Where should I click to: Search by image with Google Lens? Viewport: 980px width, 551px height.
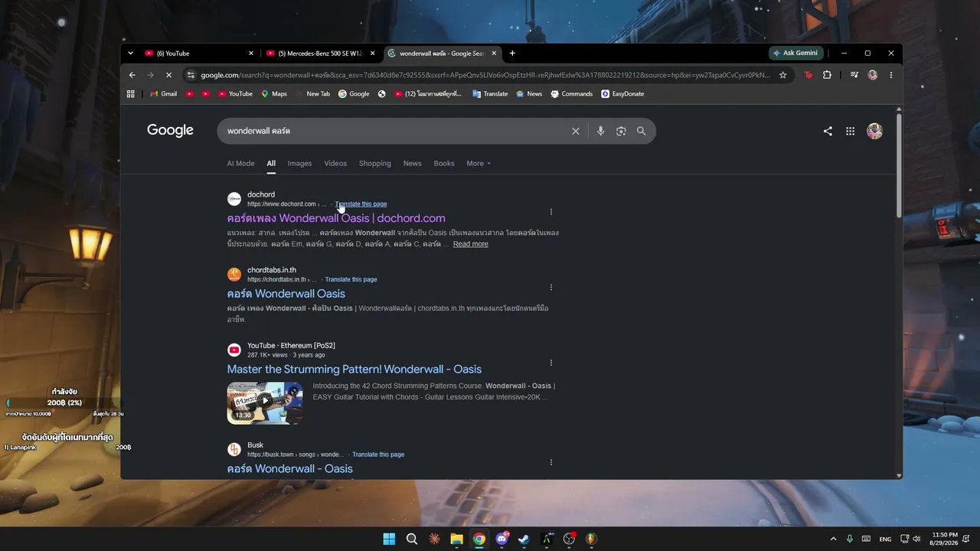pos(621,131)
